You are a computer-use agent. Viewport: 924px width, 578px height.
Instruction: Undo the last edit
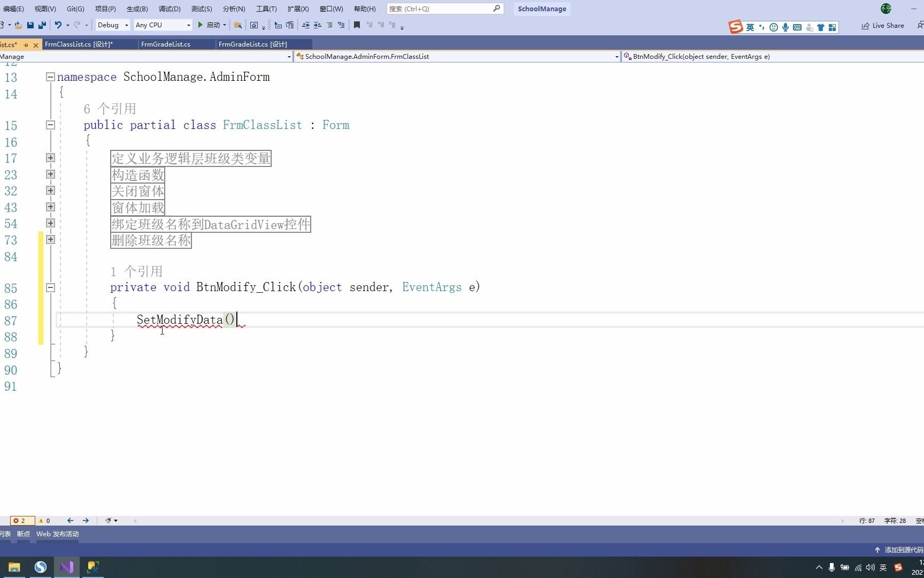(x=58, y=25)
